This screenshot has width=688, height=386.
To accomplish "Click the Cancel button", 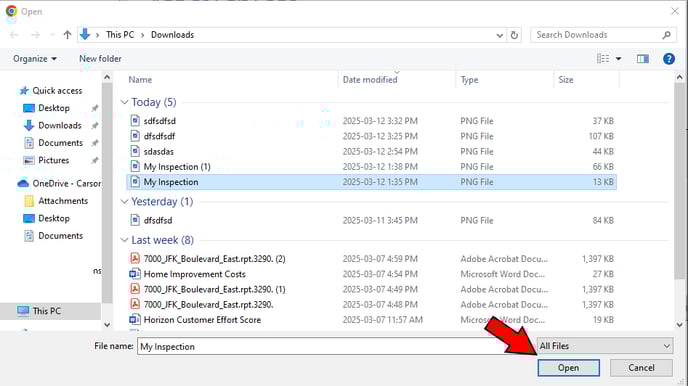I will coord(641,368).
